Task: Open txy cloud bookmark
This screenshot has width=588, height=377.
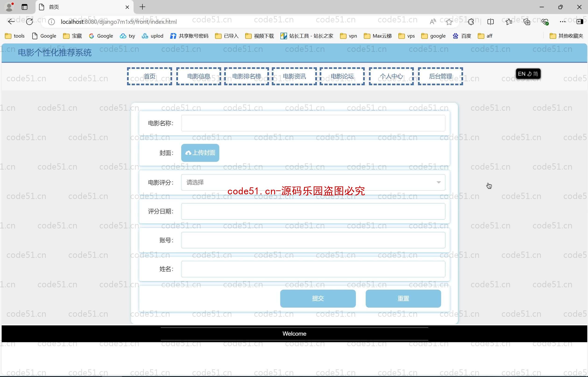Action: pos(127,36)
